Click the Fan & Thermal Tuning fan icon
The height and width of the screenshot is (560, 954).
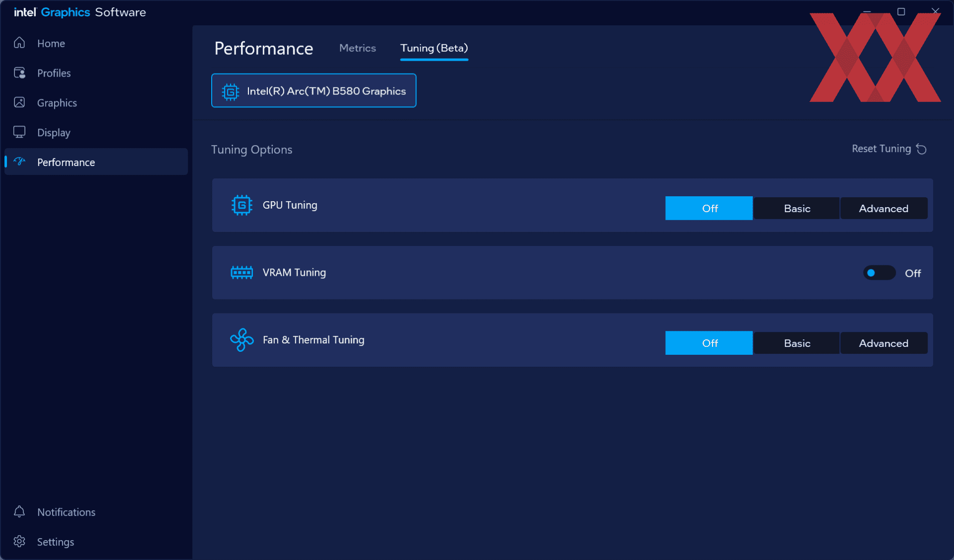pos(242,340)
